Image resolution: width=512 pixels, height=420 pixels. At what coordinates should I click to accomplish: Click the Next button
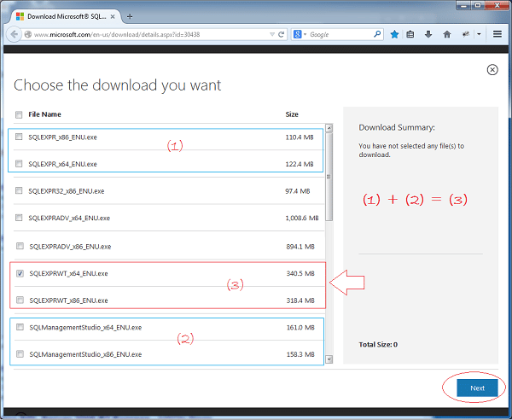[477, 388]
